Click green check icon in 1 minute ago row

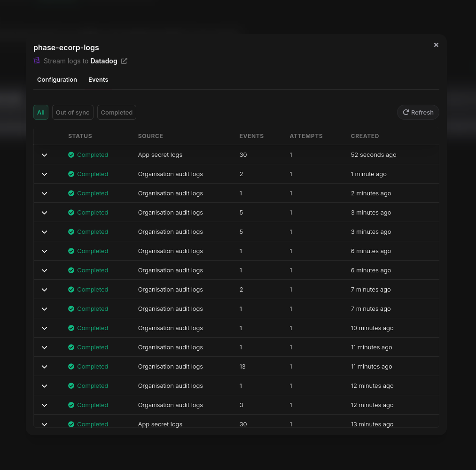coord(71,174)
